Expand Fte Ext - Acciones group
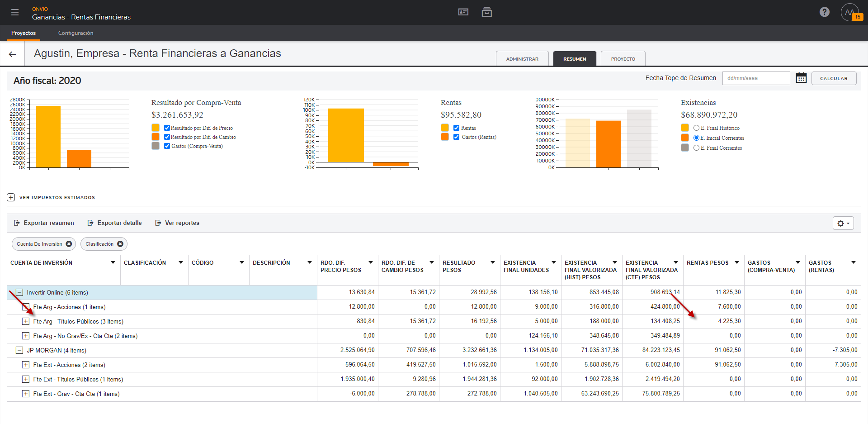Screen dimensions: 868x424 point(26,365)
